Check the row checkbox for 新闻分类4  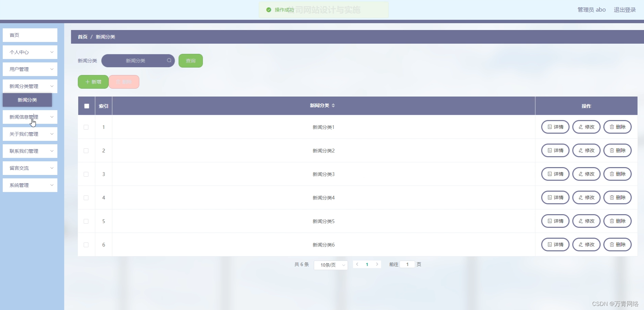point(86,198)
